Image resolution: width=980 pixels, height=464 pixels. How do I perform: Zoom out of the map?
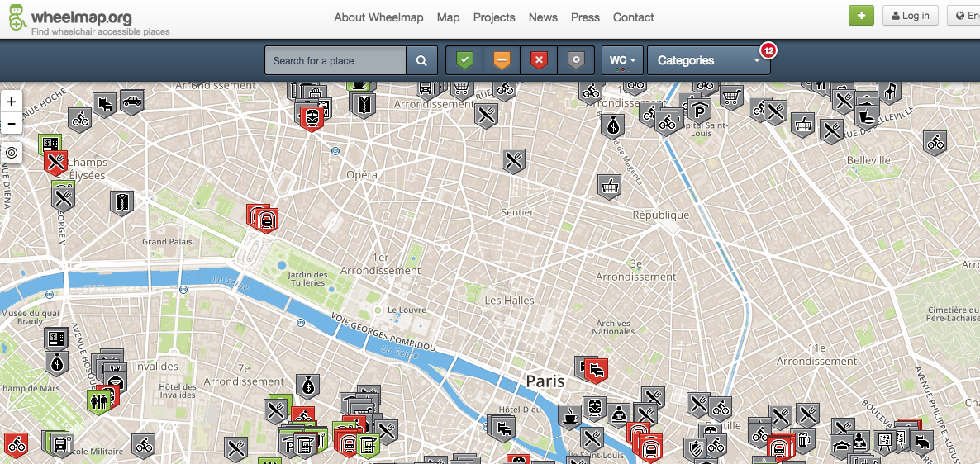(12, 124)
